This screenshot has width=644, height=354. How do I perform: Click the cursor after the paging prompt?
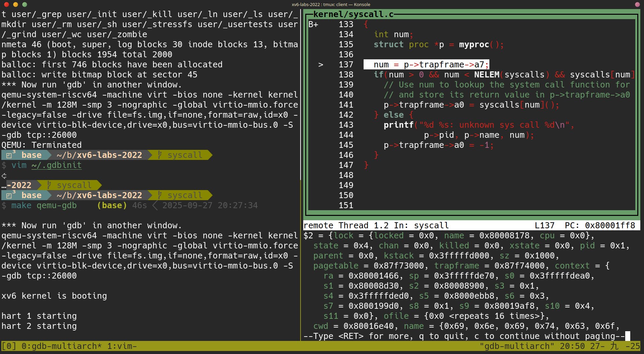click(x=628, y=336)
